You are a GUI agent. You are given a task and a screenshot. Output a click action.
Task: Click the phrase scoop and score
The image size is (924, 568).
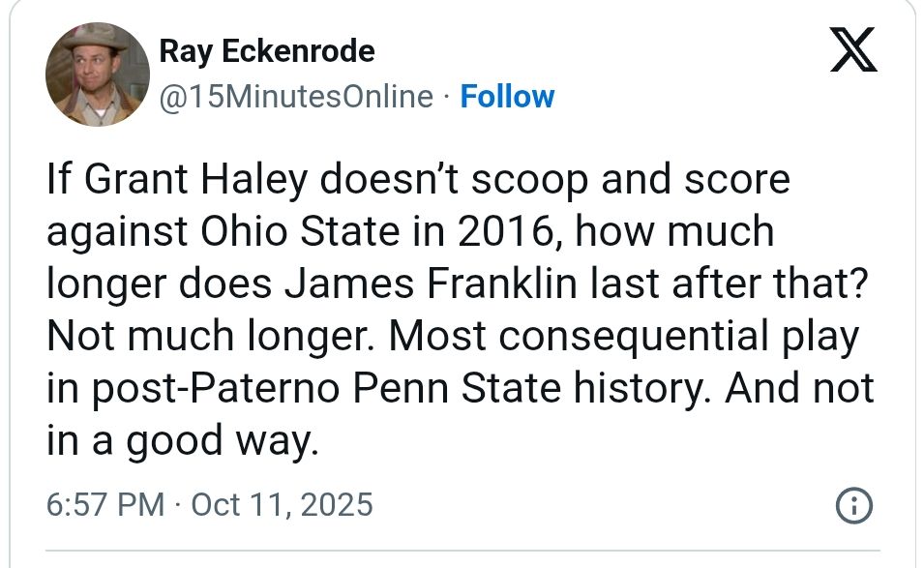coord(631,180)
